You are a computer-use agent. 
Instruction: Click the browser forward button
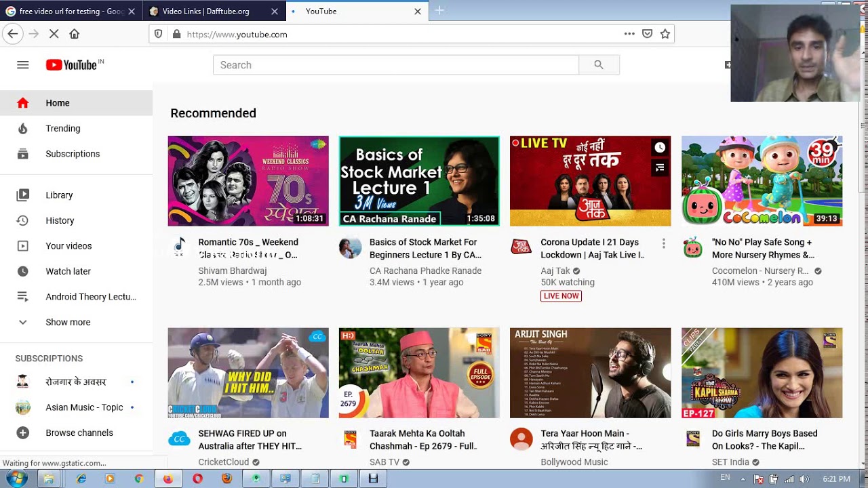34,34
